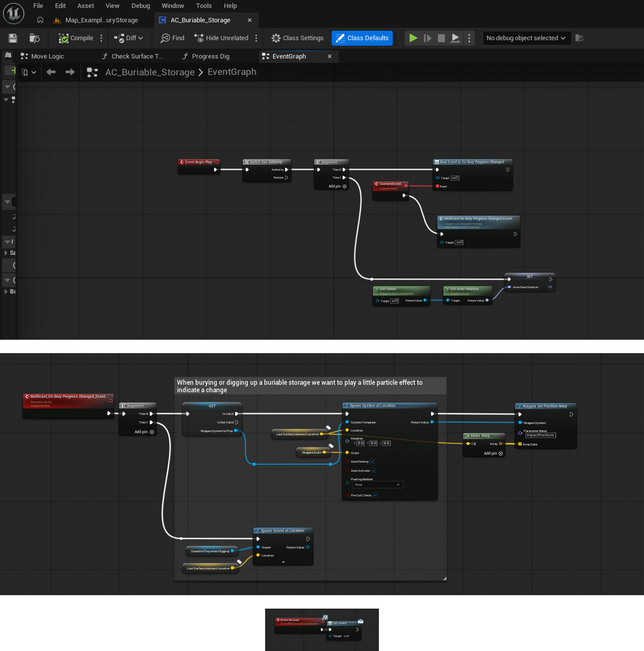Open the Pooling Method dropdown
The width and height of the screenshot is (644, 651).
coord(377,485)
